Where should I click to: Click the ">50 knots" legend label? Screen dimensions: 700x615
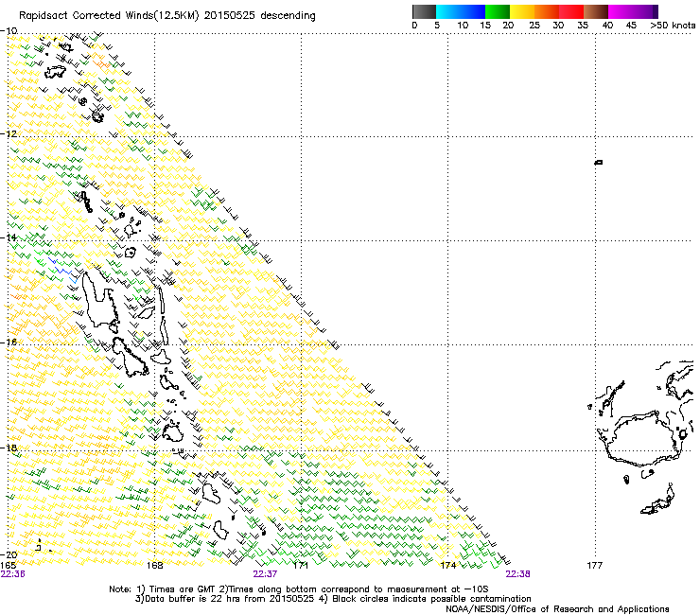click(x=673, y=26)
